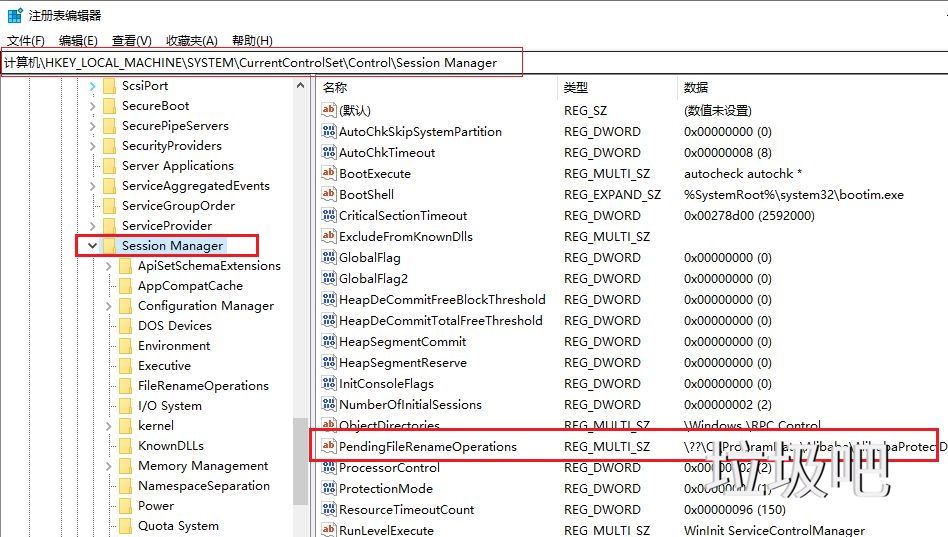Expand the ServiceProvider key chevron
948x537 pixels.
tap(92, 226)
